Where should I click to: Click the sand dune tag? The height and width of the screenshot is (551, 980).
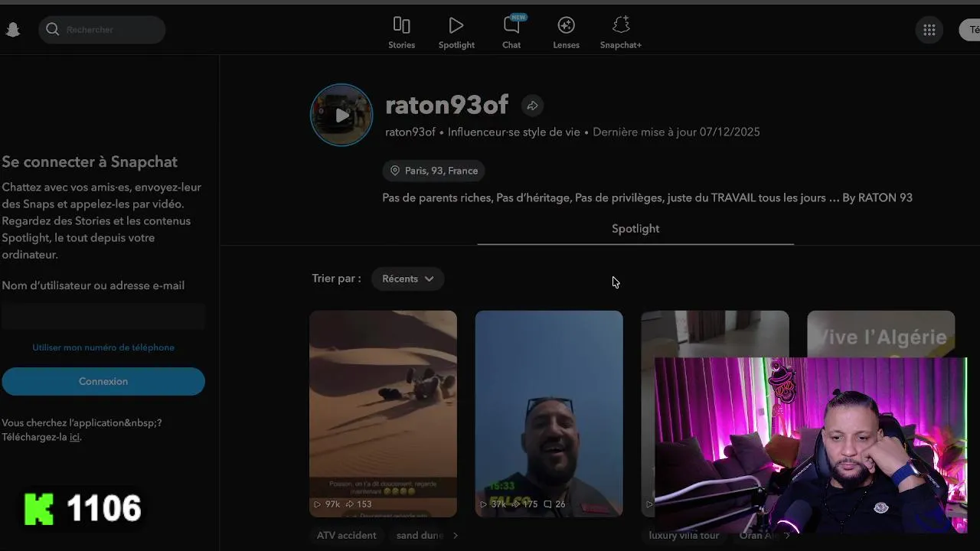click(x=420, y=536)
